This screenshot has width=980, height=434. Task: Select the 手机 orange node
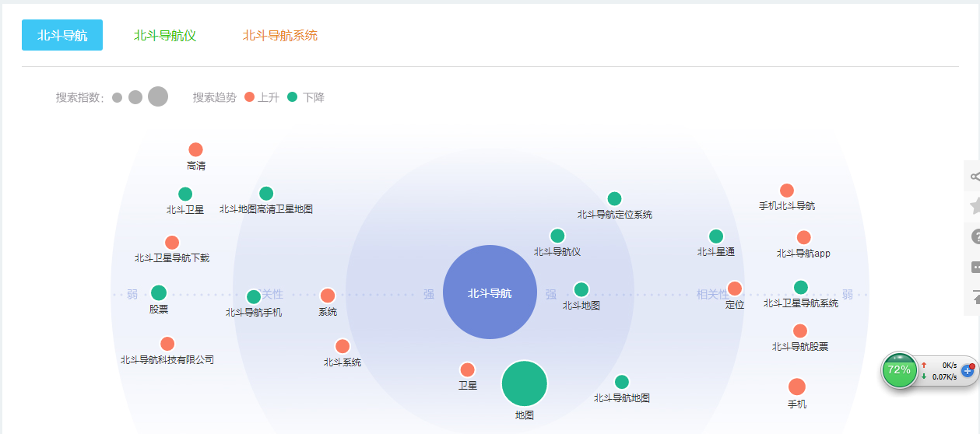(x=797, y=387)
